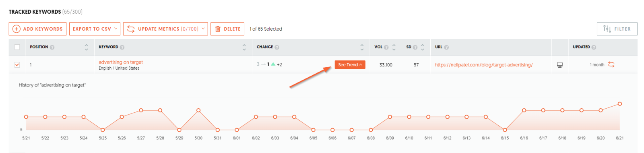Toggle the select-all checkbox in the table header
The width and height of the screenshot is (644, 153).
click(x=17, y=47)
